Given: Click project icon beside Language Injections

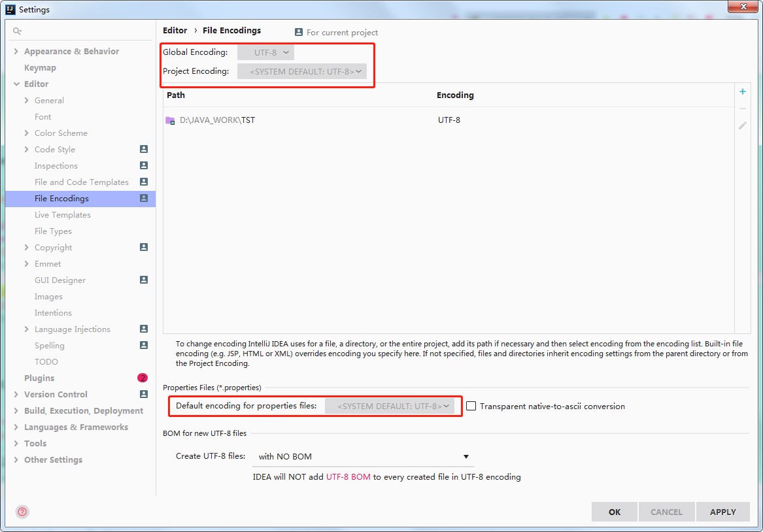Looking at the screenshot, I should pyautogui.click(x=144, y=329).
